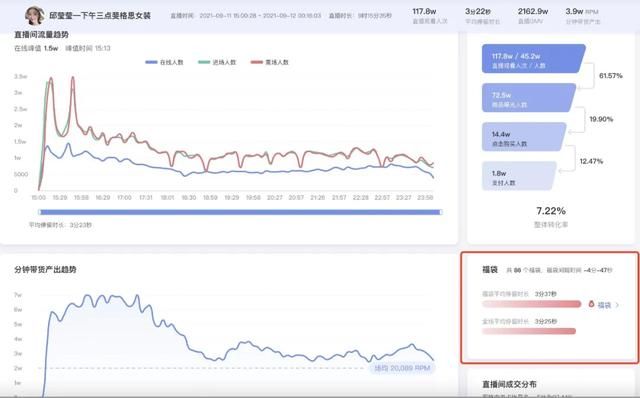
Task: Click the red lucky bag icon
Action: tap(591, 305)
